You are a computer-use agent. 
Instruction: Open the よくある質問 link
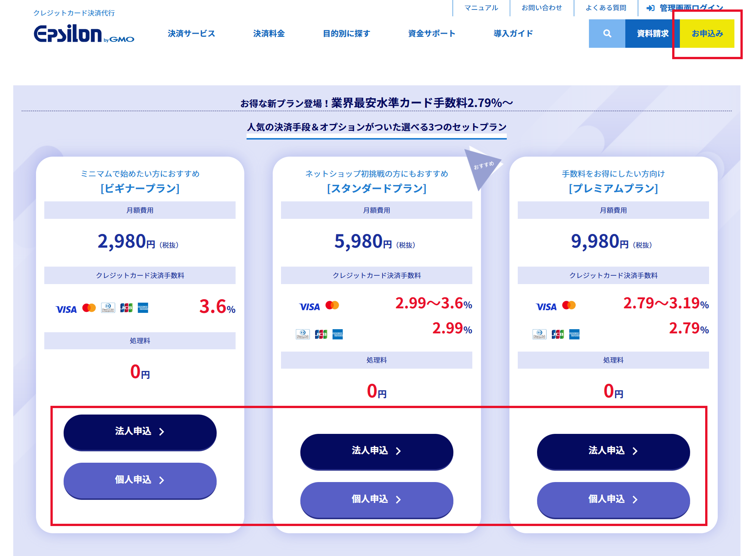pos(606,8)
